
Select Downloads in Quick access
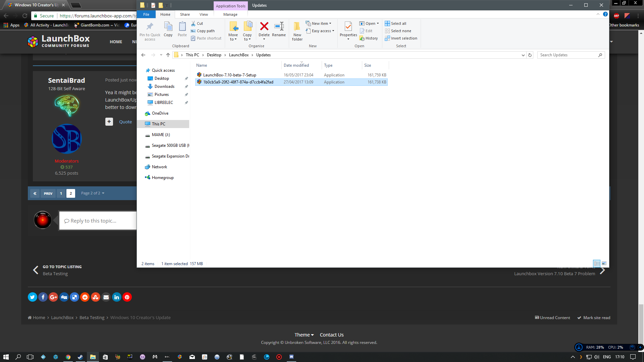(x=164, y=86)
